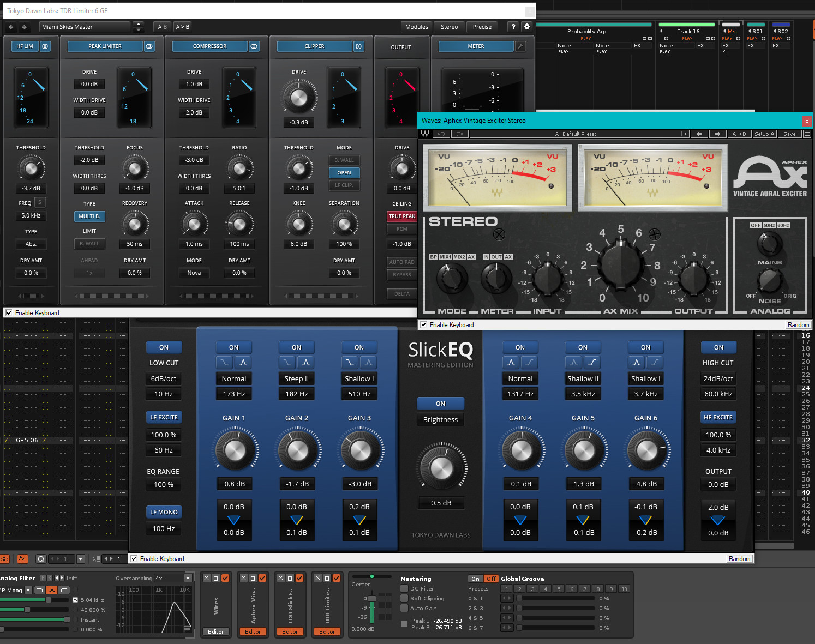Viewport: 815px width, 644px height.
Task: Open Meter wrench settings icon
Action: pos(520,46)
